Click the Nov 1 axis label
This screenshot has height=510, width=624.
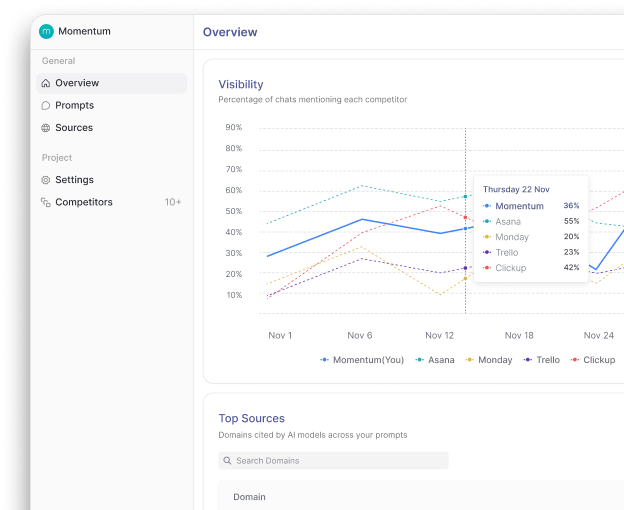280,335
